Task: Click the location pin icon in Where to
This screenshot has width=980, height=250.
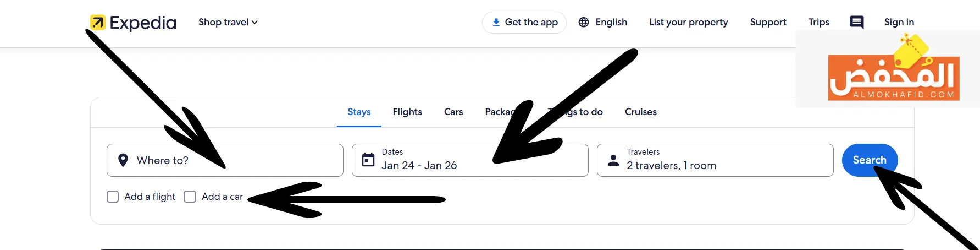Action: click(x=123, y=160)
